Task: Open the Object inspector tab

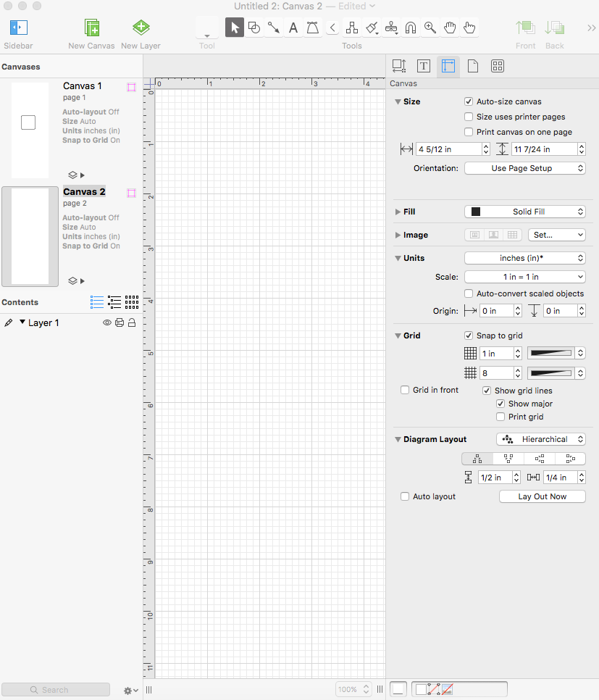Action: click(x=399, y=66)
